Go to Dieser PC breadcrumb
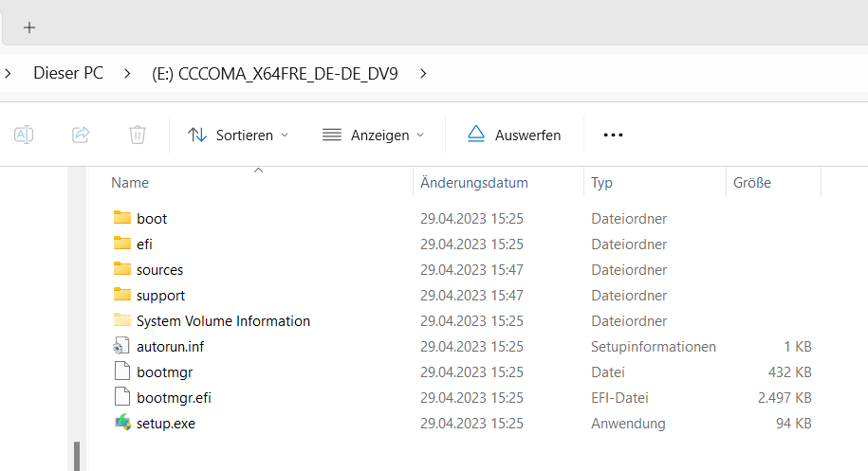This screenshot has height=471, width=868. pyautogui.click(x=68, y=74)
